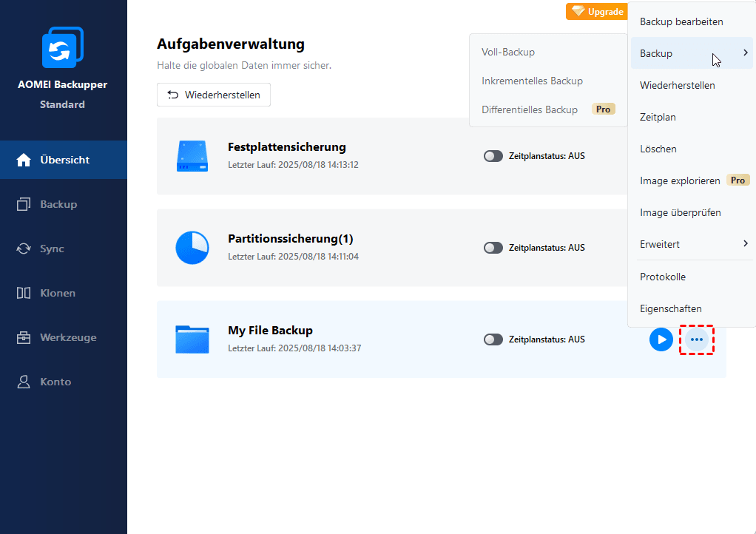Viewport: 756px width, 534px height.
Task: Toggle schedule status for Festplattensicherung
Action: [x=493, y=156]
